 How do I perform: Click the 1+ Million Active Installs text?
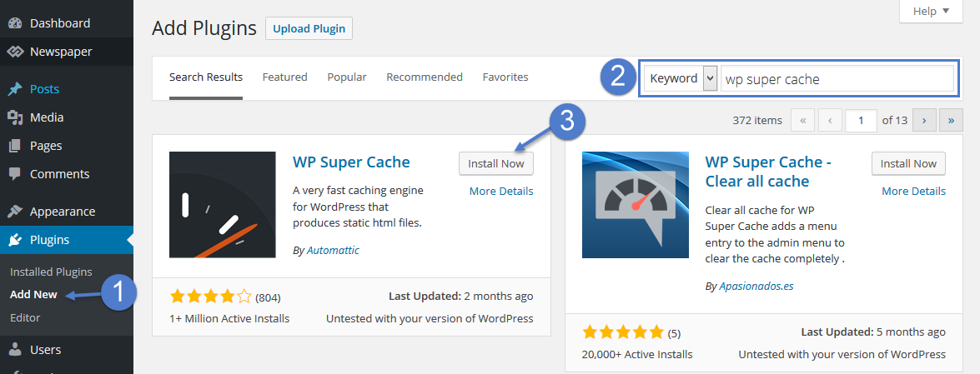[x=229, y=318]
